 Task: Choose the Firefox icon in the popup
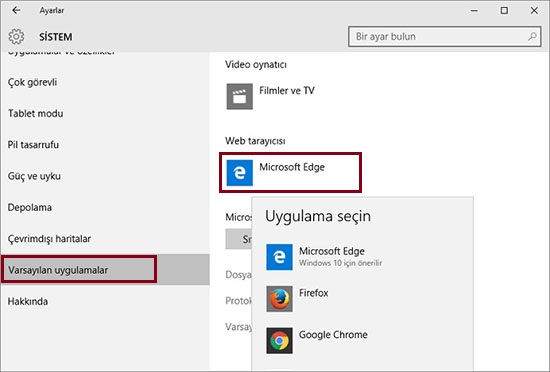pos(279,299)
